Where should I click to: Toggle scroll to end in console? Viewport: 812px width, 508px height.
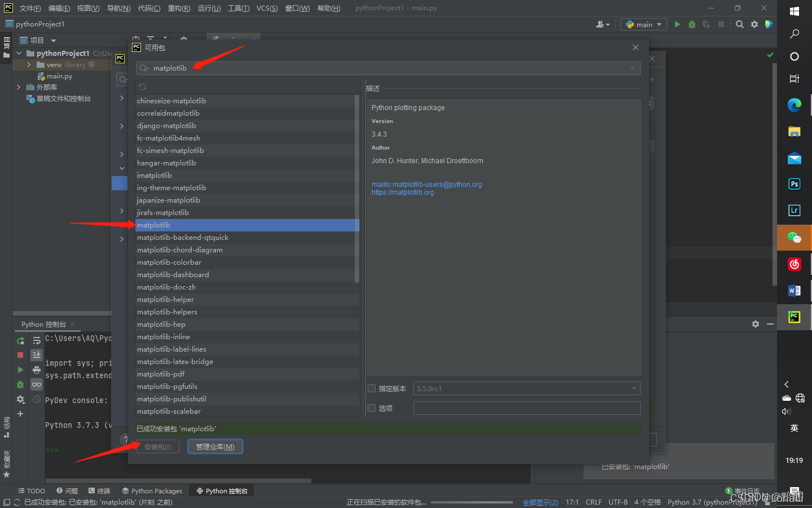pyautogui.click(x=37, y=355)
